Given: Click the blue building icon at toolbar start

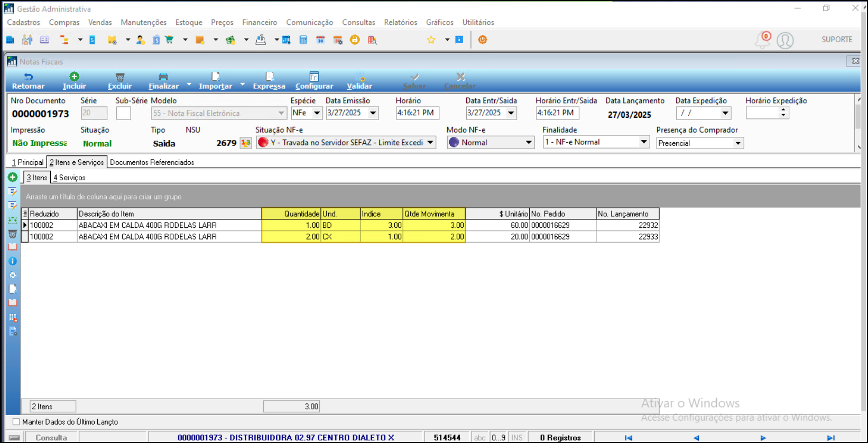Looking at the screenshot, I should [x=10, y=40].
